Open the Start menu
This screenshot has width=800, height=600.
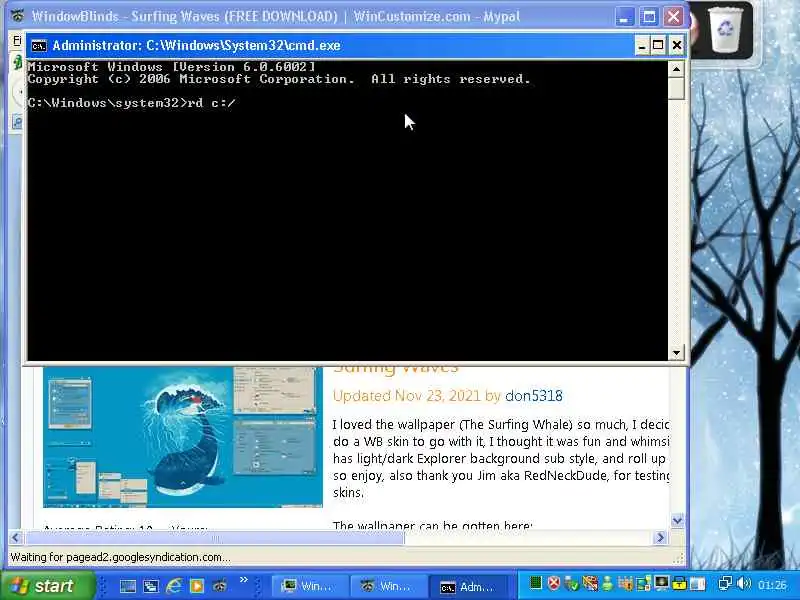click(x=47, y=586)
